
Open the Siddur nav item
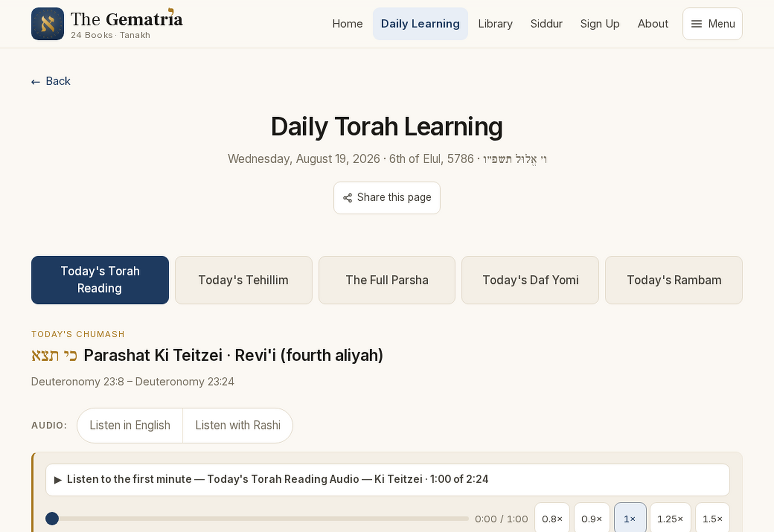(x=546, y=24)
